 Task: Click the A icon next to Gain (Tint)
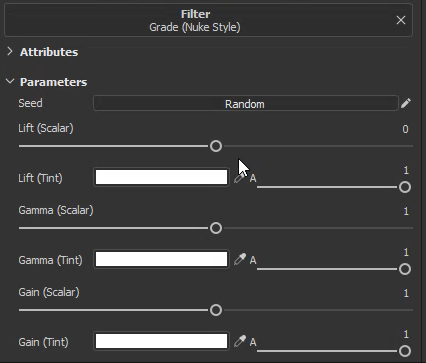point(253,342)
